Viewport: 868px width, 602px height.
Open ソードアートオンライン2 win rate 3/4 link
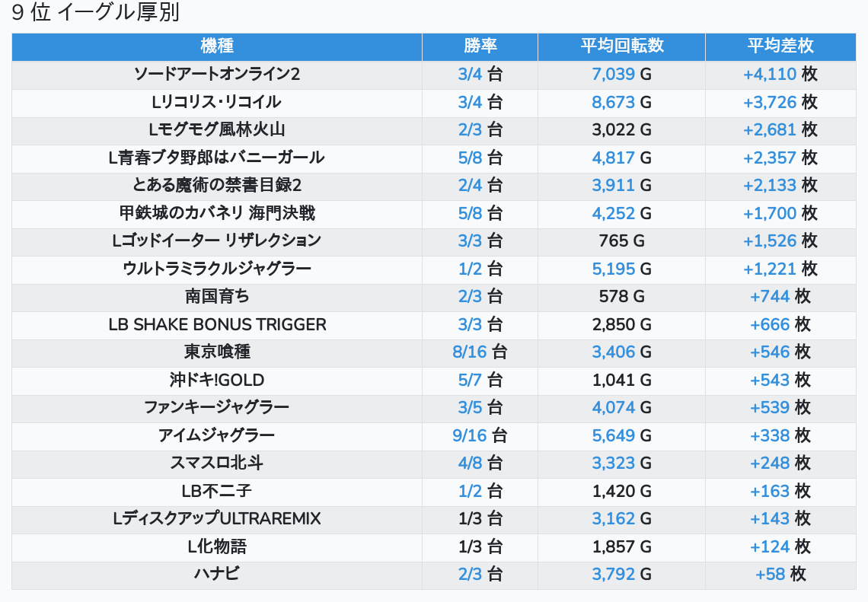470,74
